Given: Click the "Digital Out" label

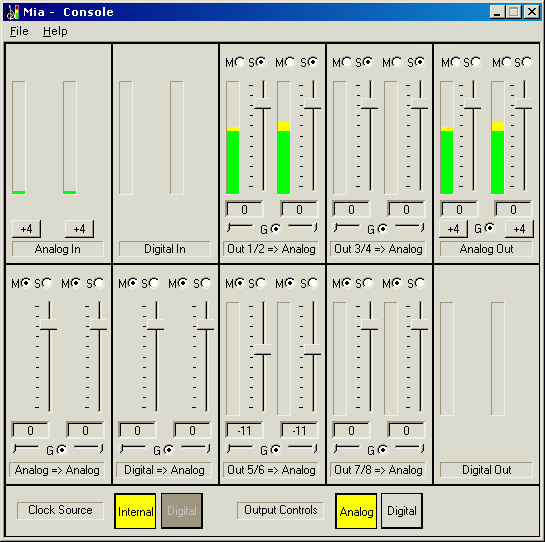Looking at the screenshot, I should [x=486, y=470].
